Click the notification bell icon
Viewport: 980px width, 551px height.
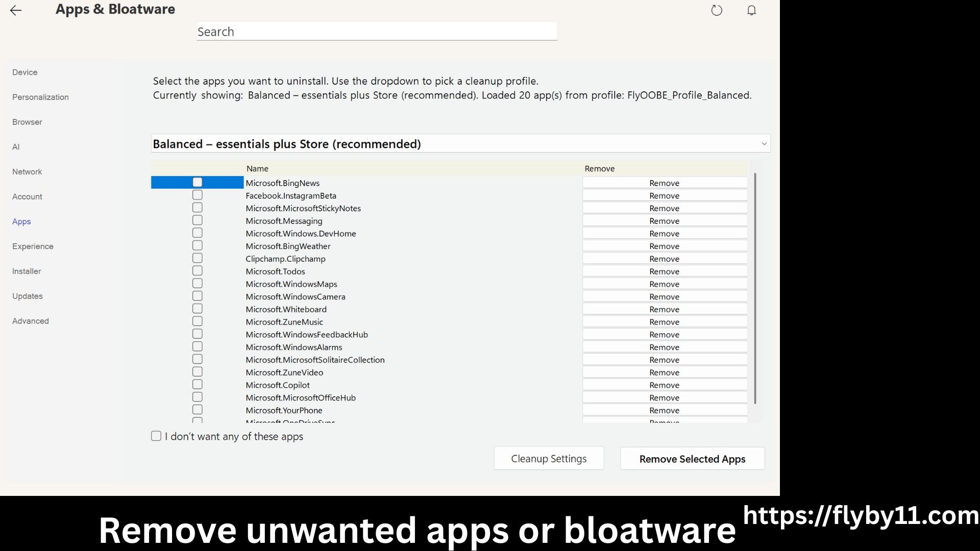coord(751,10)
